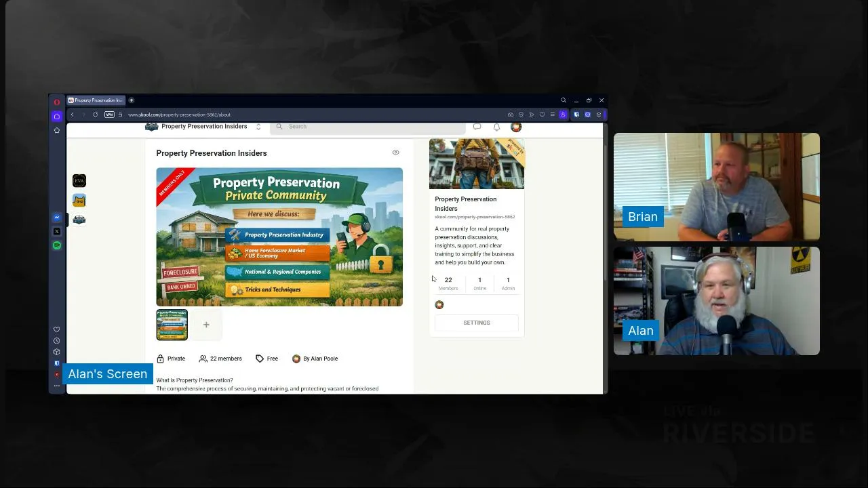Open the notifications bell
This screenshot has height=488, width=868.
click(x=497, y=127)
